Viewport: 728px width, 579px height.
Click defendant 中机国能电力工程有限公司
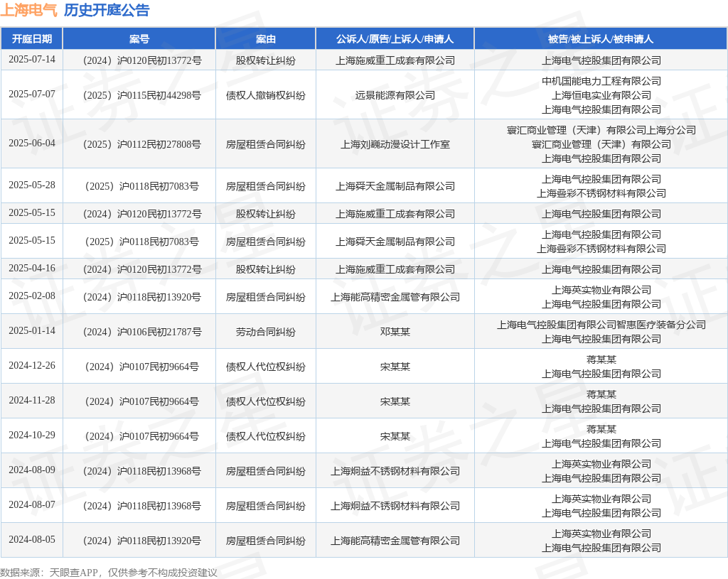(601, 81)
